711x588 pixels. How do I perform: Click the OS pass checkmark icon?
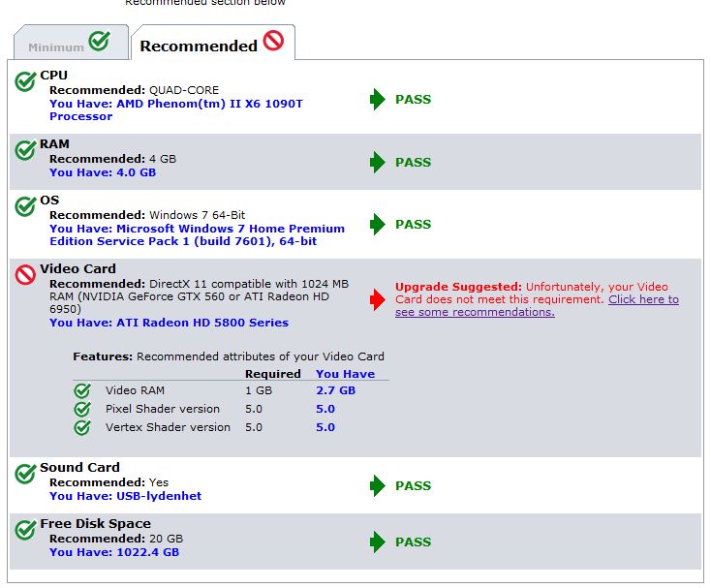25,206
